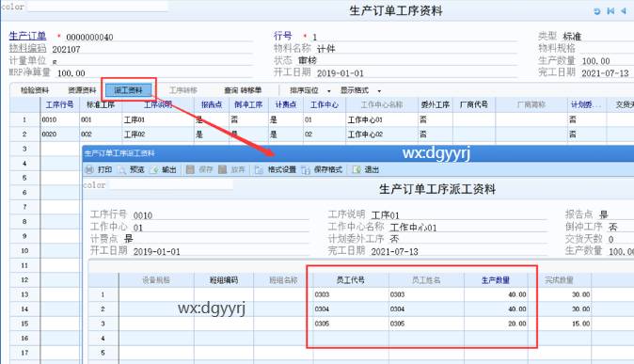Click the 状态 field showing 审核
Screen dimensions: 634x364
click(x=407, y=60)
